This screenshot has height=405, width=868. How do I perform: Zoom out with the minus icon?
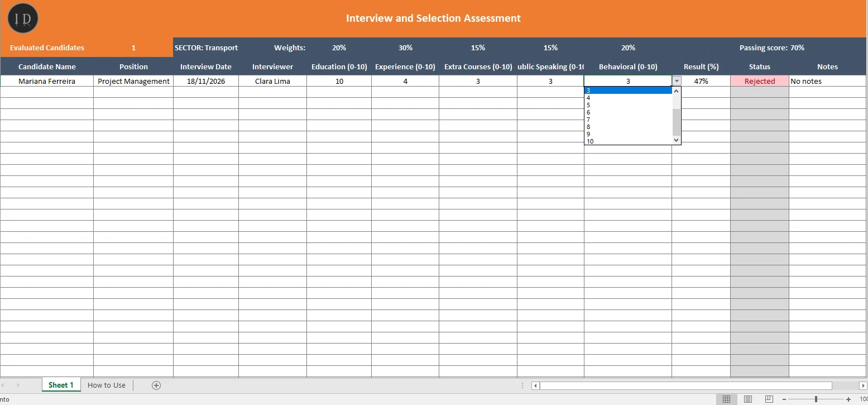pos(784,399)
